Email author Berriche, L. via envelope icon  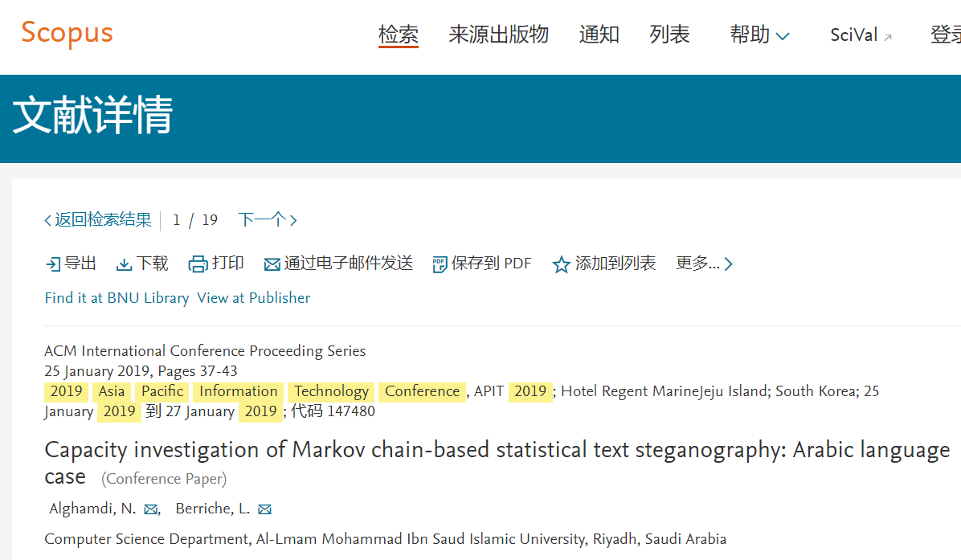tap(264, 509)
